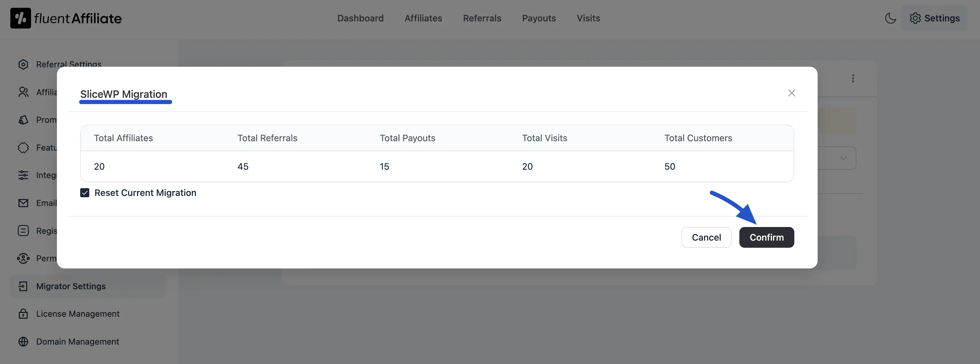Screen dimensions: 980x364
Task: Select the Referral Settings shield icon
Action: coord(23,64)
